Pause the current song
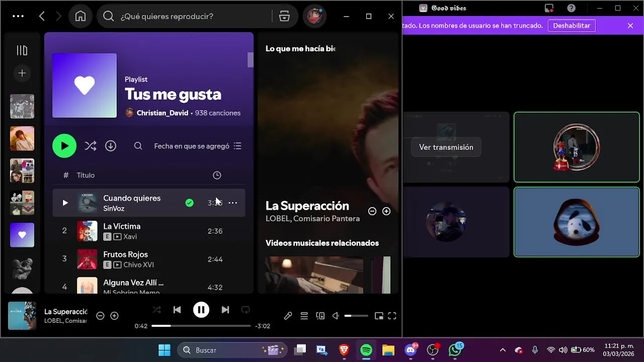644x362 pixels. tap(201, 310)
